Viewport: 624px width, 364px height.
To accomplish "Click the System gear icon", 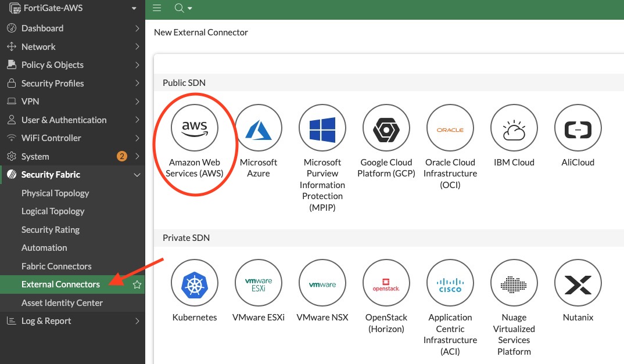I will click(12, 156).
